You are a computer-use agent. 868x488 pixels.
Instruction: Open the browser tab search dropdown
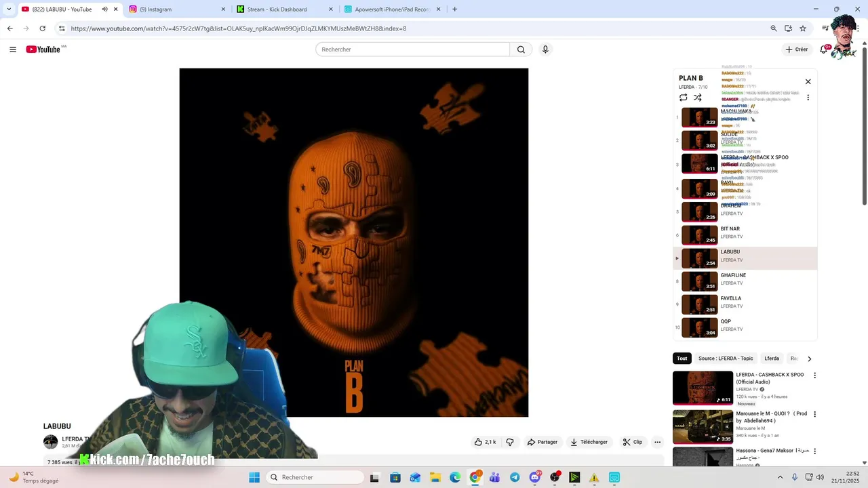pos(9,9)
